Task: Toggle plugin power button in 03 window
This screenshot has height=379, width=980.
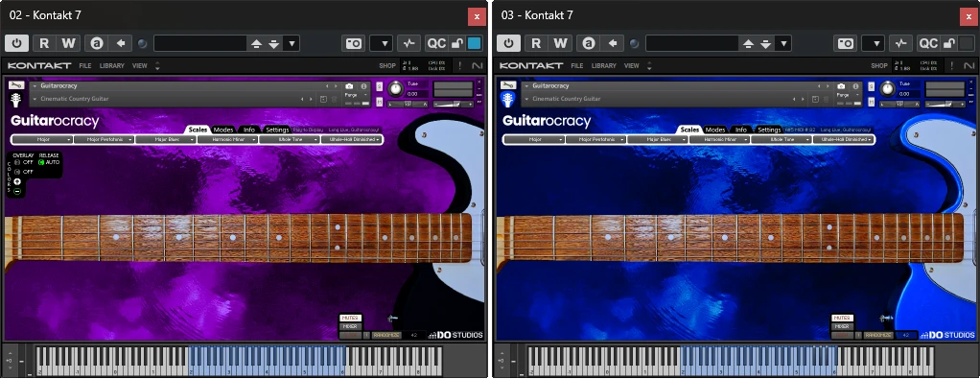Action: click(x=509, y=43)
